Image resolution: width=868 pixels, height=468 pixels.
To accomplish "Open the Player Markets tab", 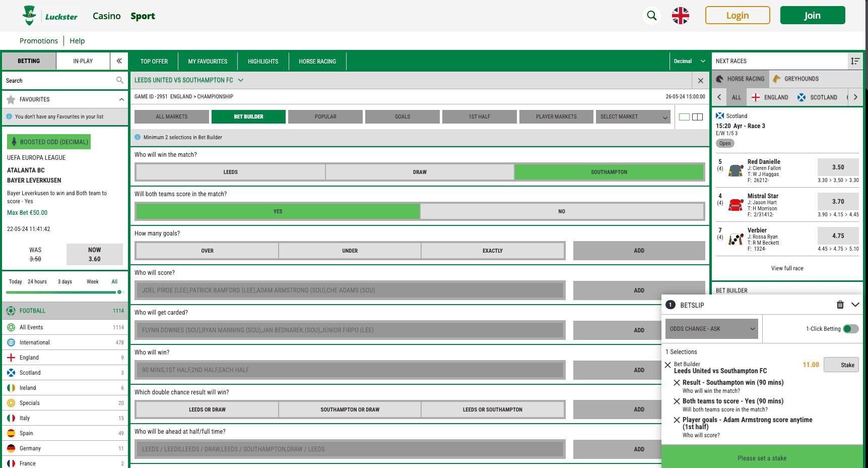I will click(556, 117).
